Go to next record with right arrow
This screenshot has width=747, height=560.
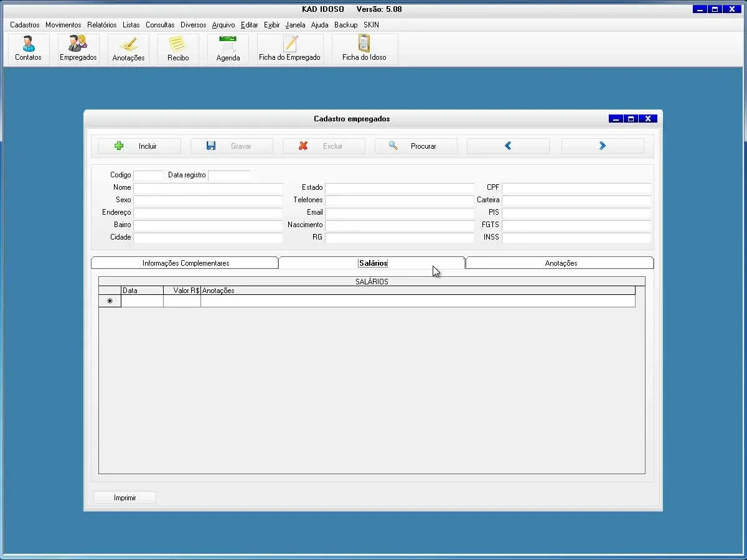(x=602, y=146)
